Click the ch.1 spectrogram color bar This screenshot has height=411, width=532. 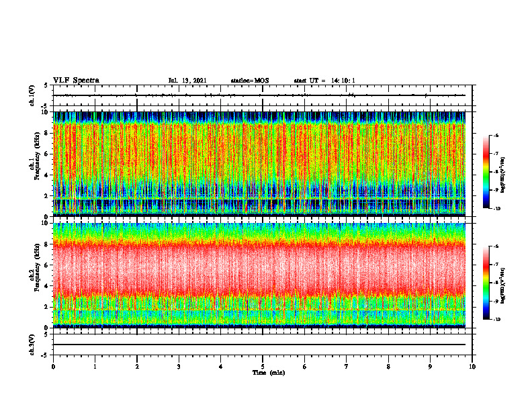click(486, 172)
